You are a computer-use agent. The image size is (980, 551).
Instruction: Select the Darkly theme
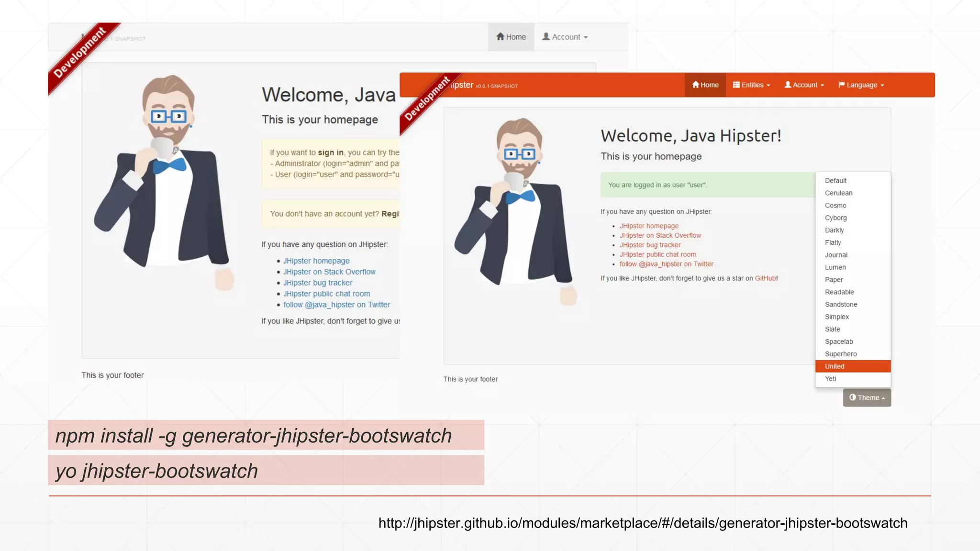point(853,230)
